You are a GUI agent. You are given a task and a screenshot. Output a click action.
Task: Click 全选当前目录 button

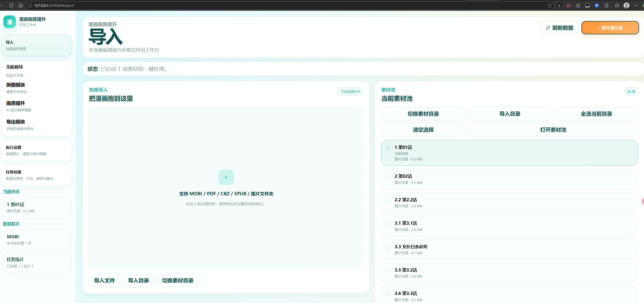pos(596,114)
